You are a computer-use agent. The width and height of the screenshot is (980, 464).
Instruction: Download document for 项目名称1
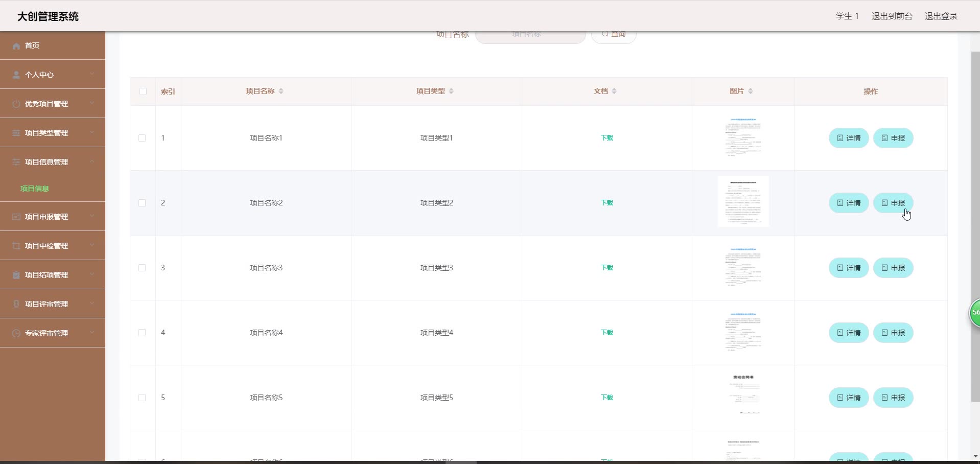coord(607,138)
